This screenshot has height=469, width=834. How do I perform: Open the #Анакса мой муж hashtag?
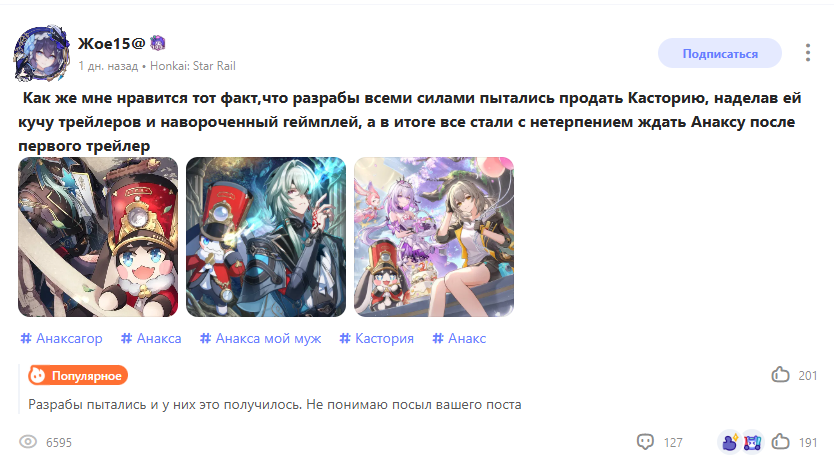pos(261,338)
